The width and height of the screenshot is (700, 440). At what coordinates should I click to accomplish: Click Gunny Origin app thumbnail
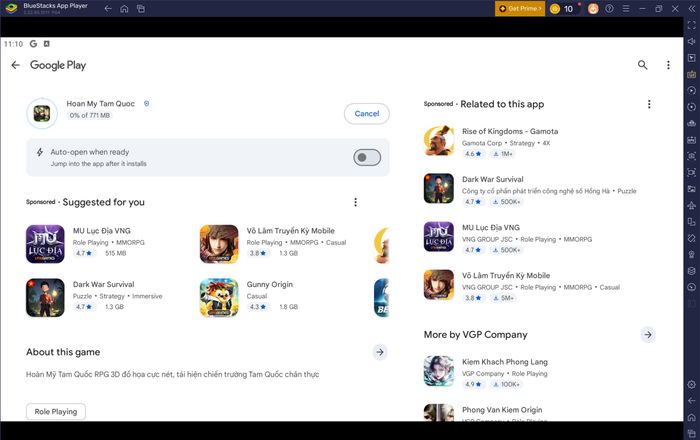(219, 298)
